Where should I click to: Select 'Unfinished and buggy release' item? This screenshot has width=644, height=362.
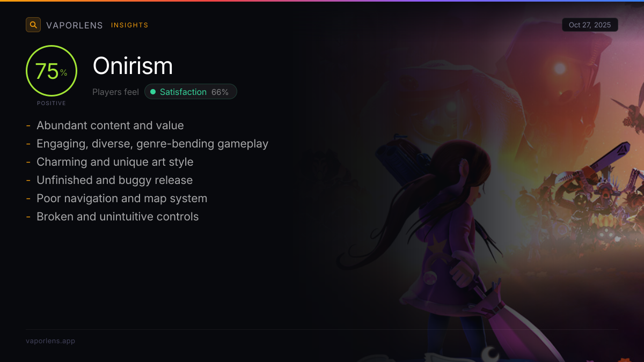114,180
